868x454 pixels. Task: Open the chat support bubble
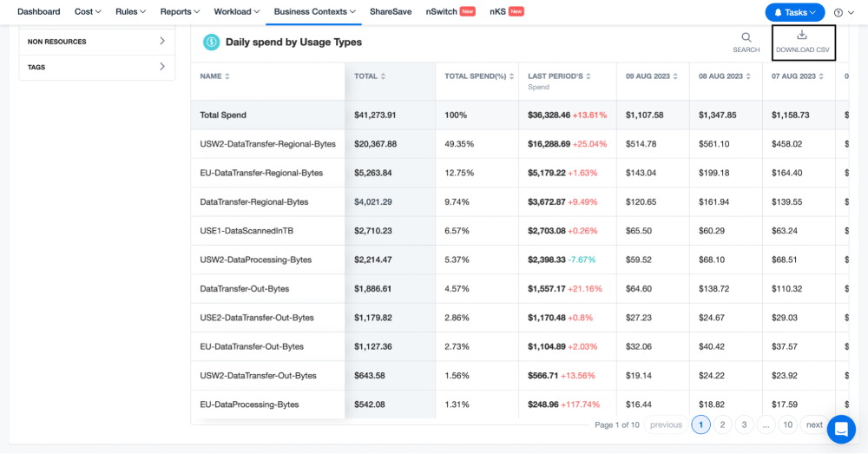(x=841, y=429)
